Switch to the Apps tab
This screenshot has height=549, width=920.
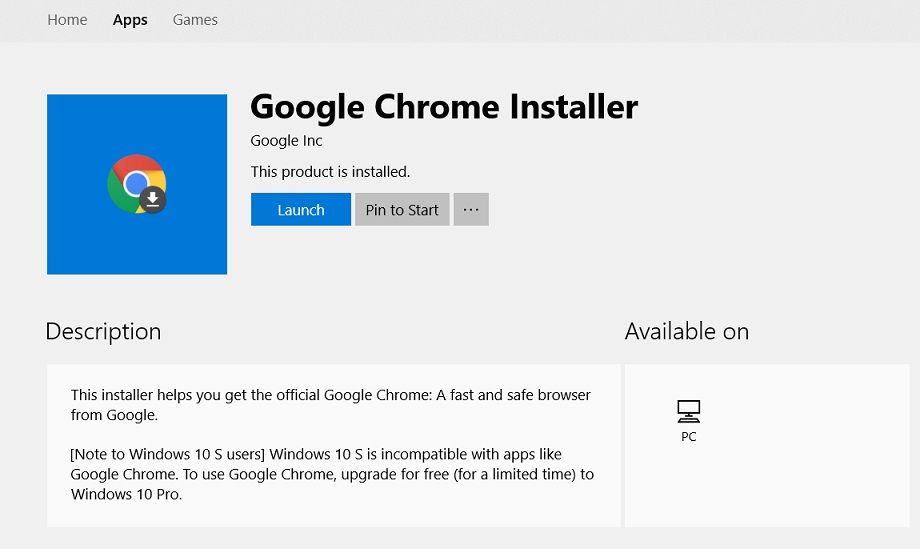coord(130,20)
